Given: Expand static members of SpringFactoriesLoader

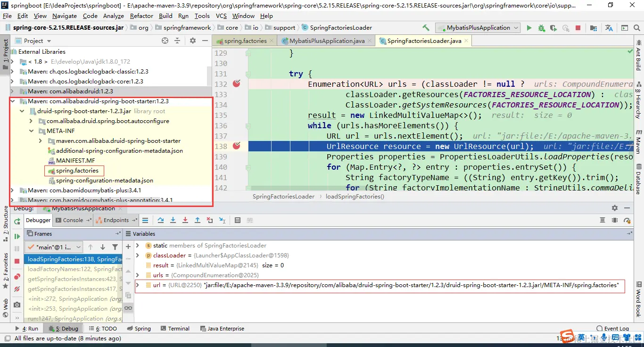Looking at the screenshot, I should (137, 246).
